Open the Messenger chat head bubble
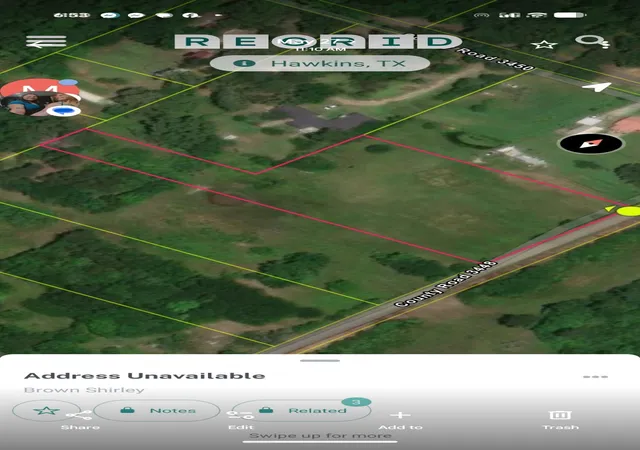This screenshot has width=640, height=450. (x=40, y=98)
